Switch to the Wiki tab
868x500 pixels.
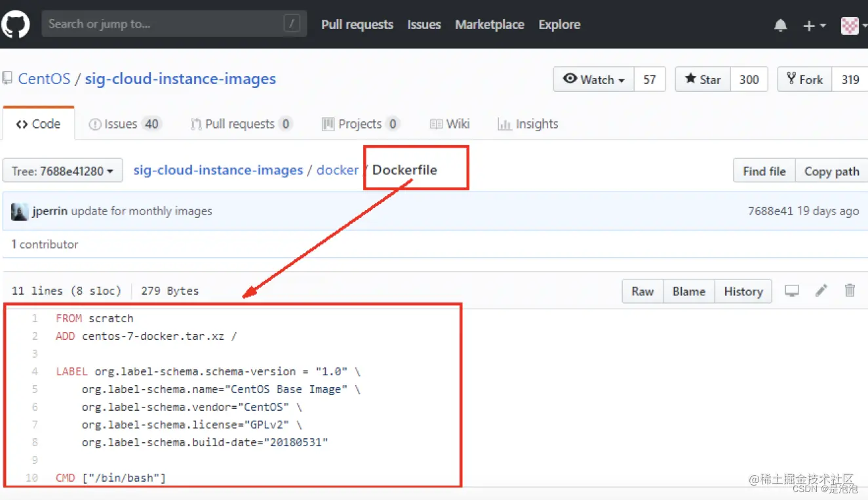(450, 124)
